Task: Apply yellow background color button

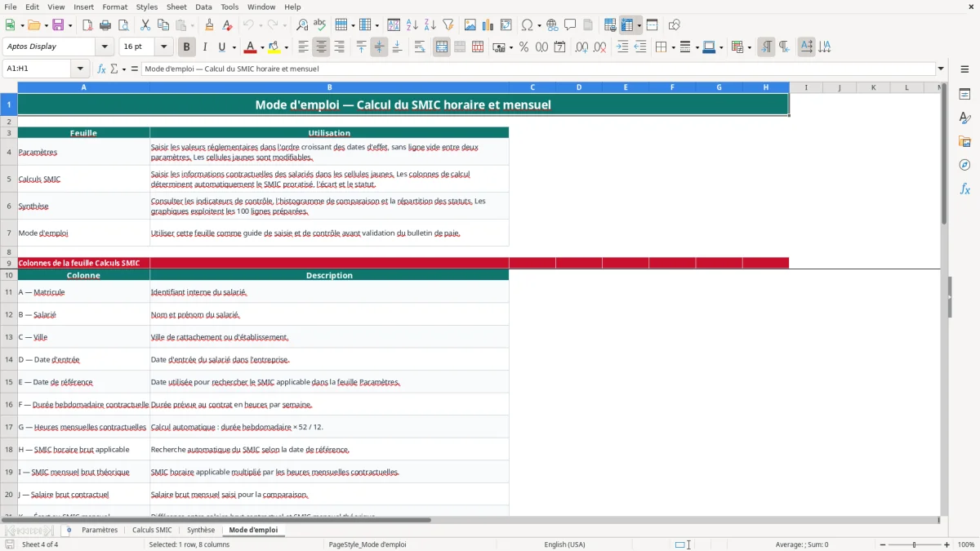Action: click(274, 47)
